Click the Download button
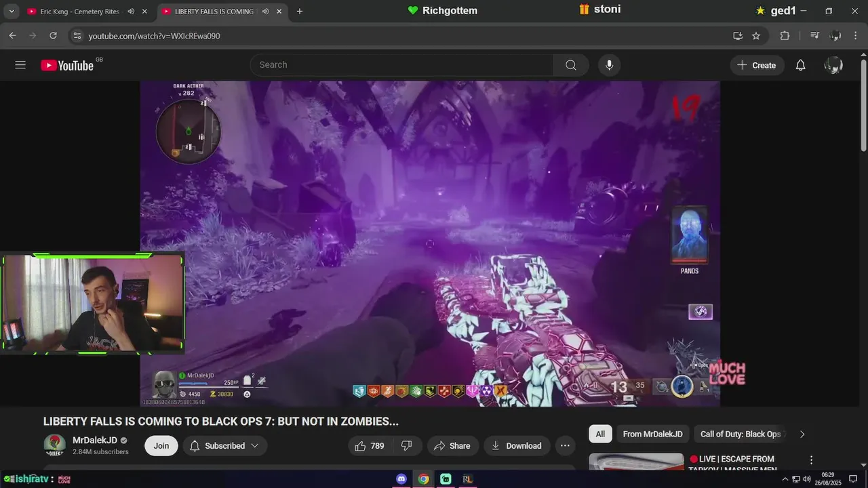Screen dimensions: 868x488 click(516, 445)
